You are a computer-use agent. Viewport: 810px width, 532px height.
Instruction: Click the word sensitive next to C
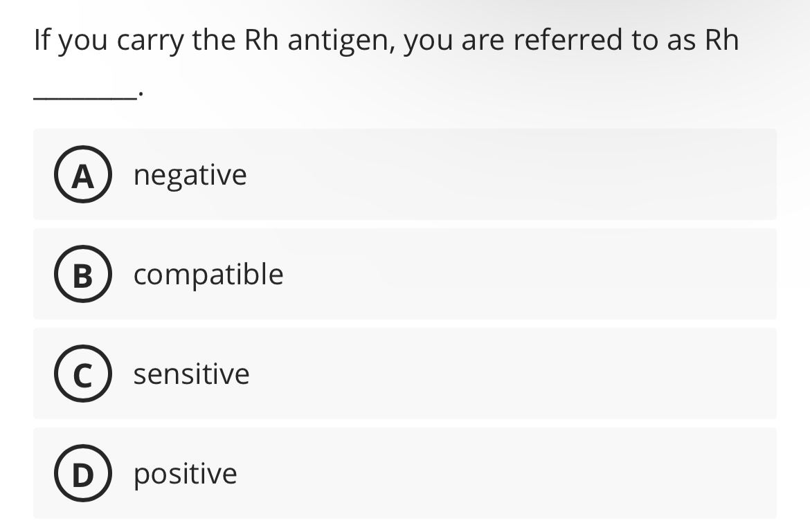coord(192,374)
